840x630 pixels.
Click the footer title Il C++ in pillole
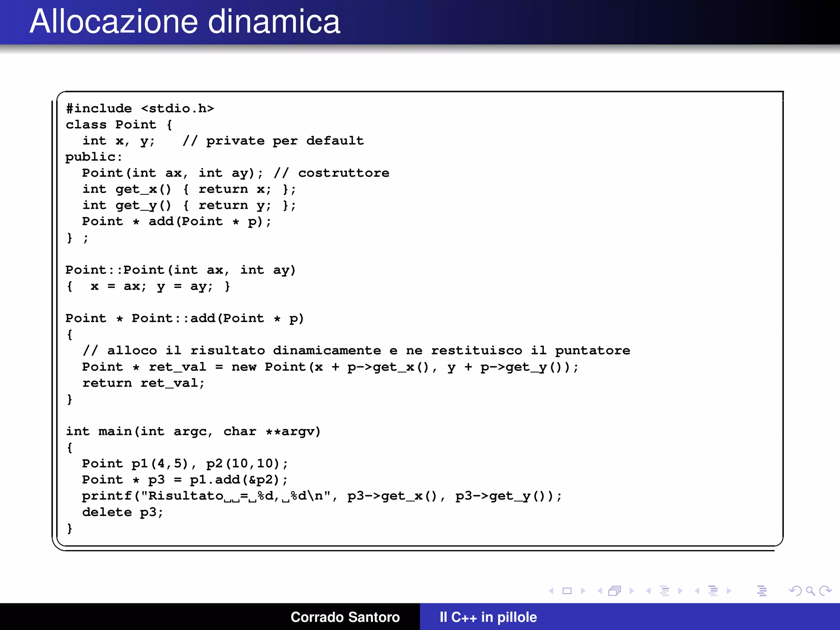(x=488, y=617)
